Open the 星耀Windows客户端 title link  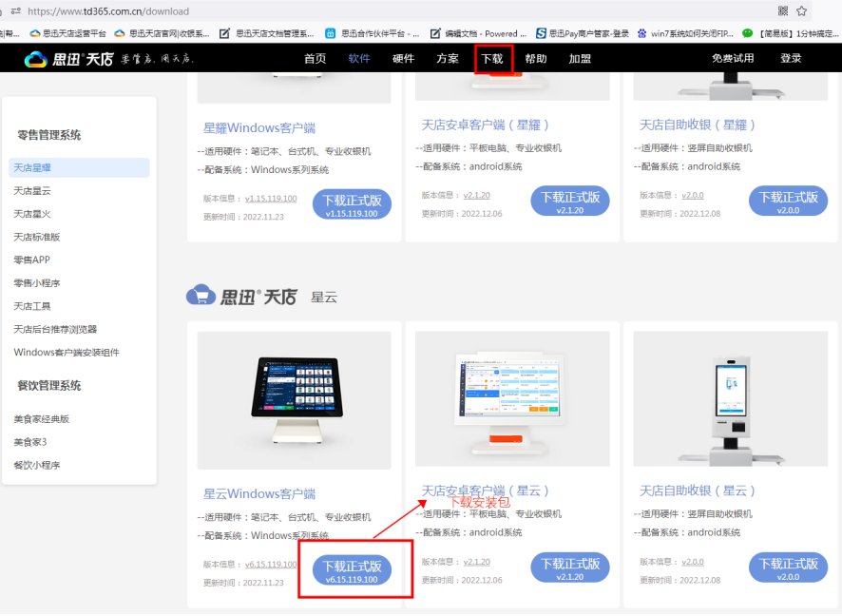click(259, 127)
